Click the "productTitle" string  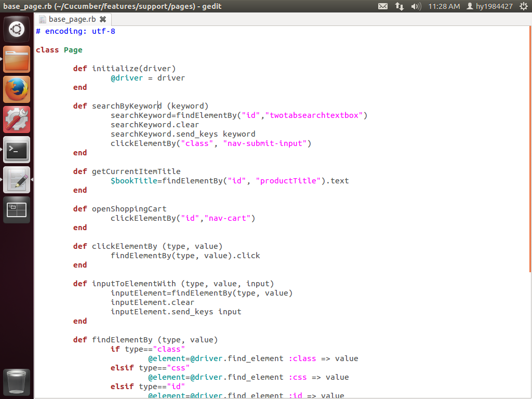(x=288, y=181)
